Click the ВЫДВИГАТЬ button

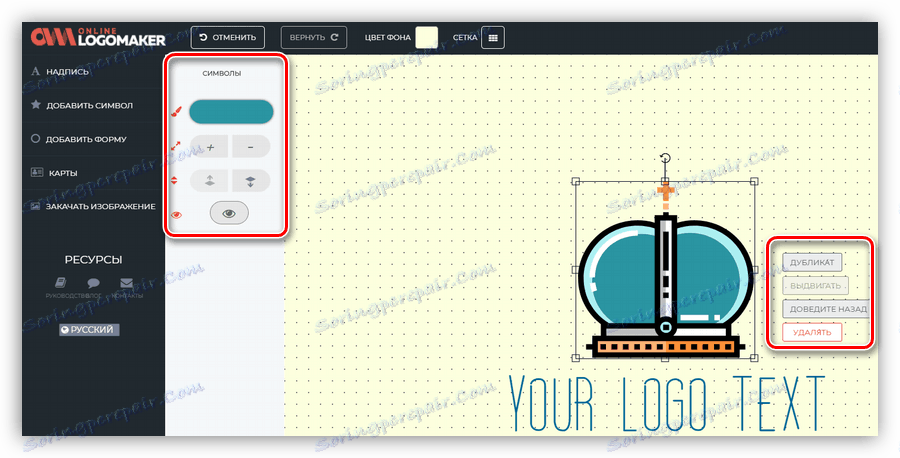tap(815, 286)
